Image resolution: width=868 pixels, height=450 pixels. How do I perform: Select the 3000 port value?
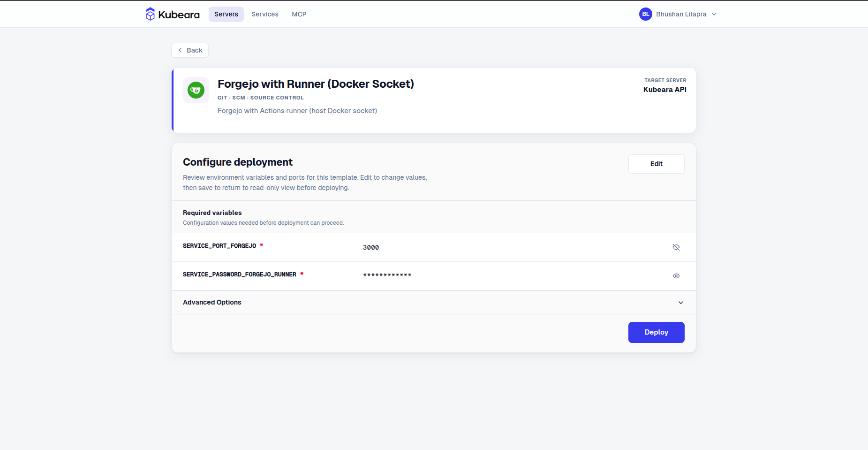click(371, 247)
